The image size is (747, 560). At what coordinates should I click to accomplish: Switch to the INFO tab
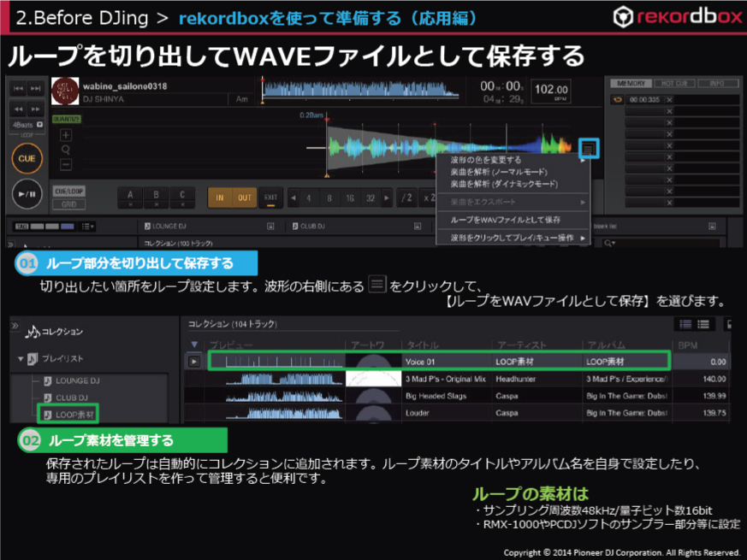coord(717,83)
